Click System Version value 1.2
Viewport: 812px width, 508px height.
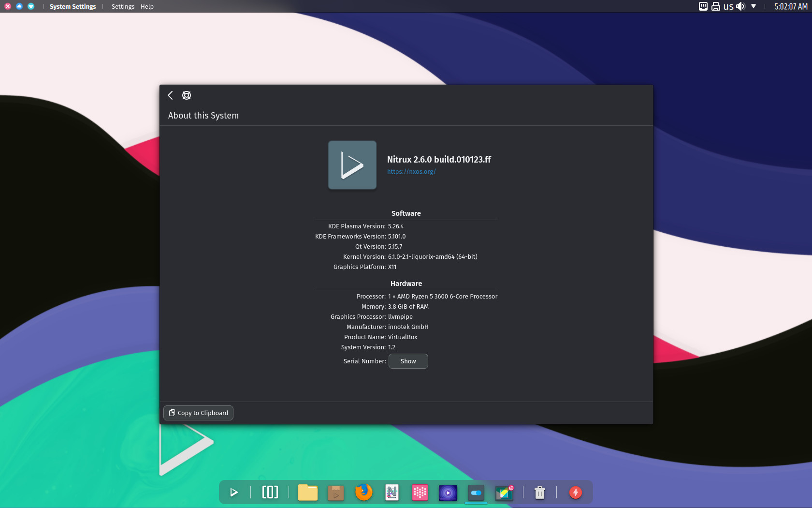(391, 347)
